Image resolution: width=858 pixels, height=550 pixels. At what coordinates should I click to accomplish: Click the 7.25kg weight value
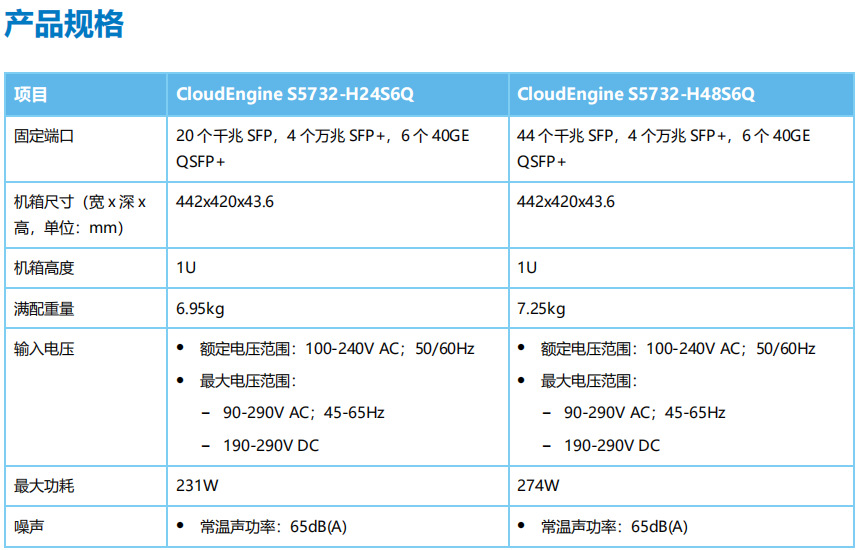coord(541,309)
